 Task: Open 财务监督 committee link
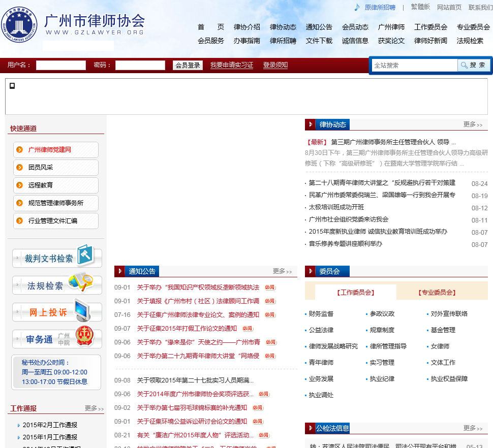(321, 314)
